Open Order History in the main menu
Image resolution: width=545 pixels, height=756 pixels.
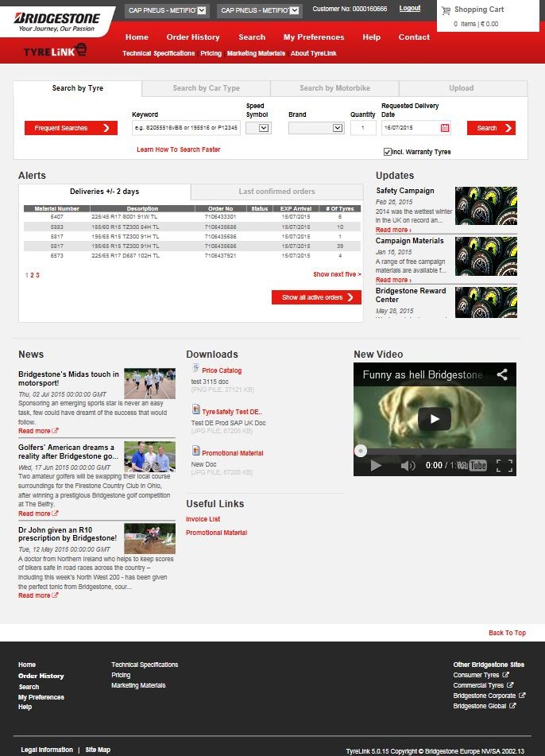pos(192,37)
